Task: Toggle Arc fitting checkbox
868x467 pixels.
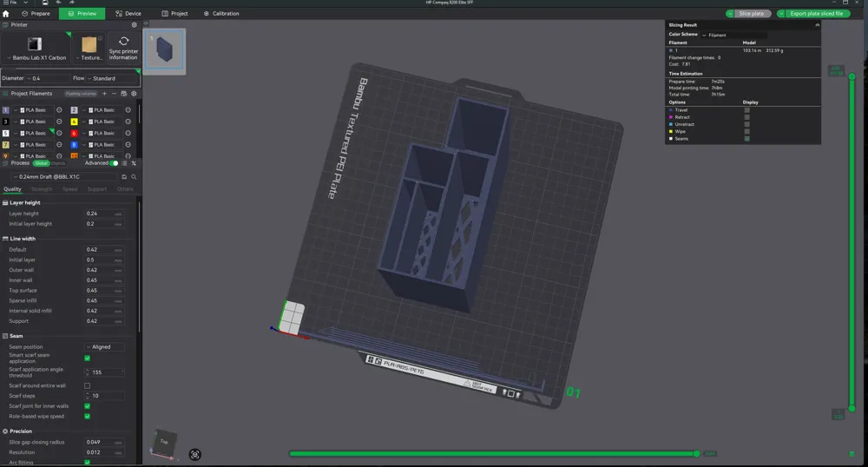Action: (87, 463)
